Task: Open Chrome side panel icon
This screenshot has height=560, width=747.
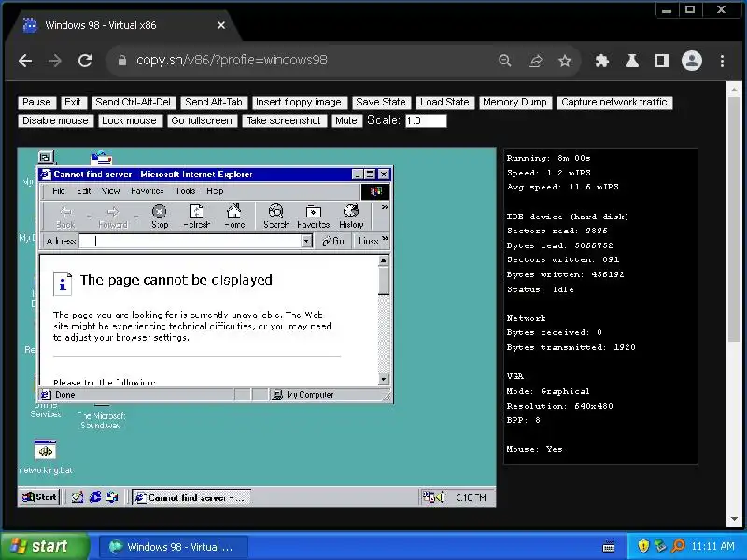Action: (662, 61)
